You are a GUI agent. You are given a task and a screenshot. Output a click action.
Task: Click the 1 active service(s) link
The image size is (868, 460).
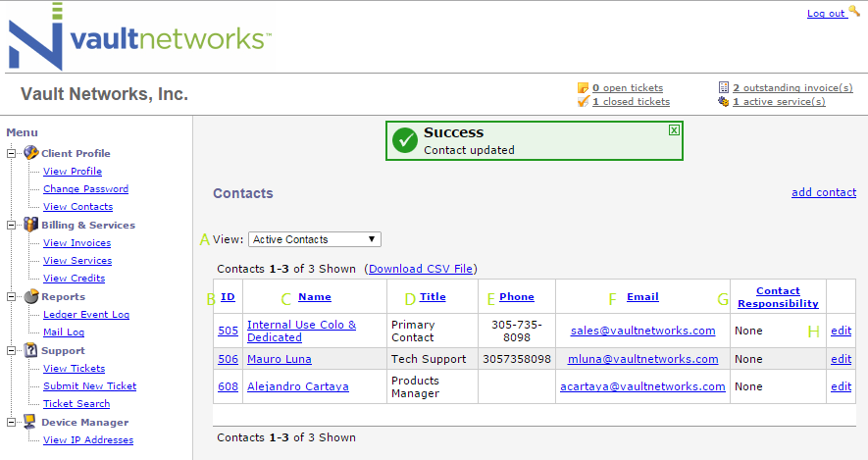coord(779,101)
